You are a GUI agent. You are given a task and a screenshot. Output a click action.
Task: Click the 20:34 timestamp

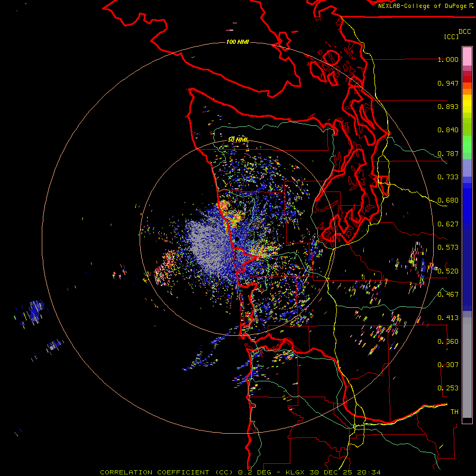click(x=369, y=472)
